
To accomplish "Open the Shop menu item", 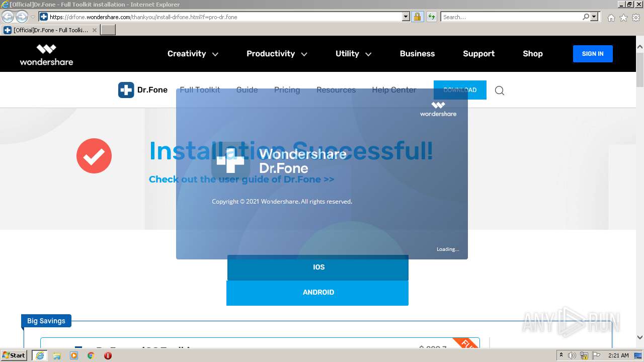I will tap(532, 54).
